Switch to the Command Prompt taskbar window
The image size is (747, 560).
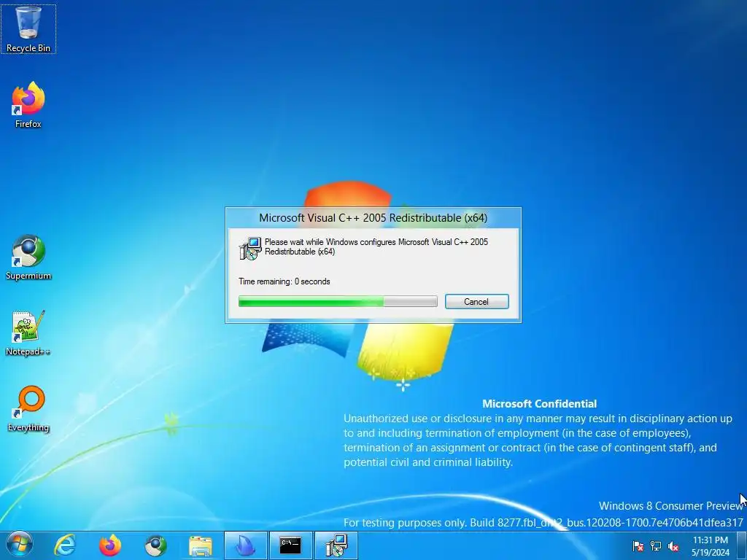tap(291, 545)
